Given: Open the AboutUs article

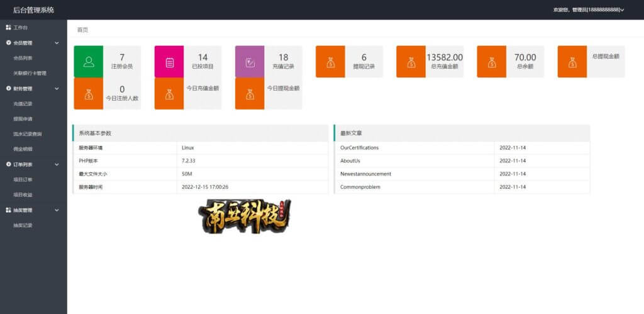Looking at the screenshot, I should pos(350,160).
